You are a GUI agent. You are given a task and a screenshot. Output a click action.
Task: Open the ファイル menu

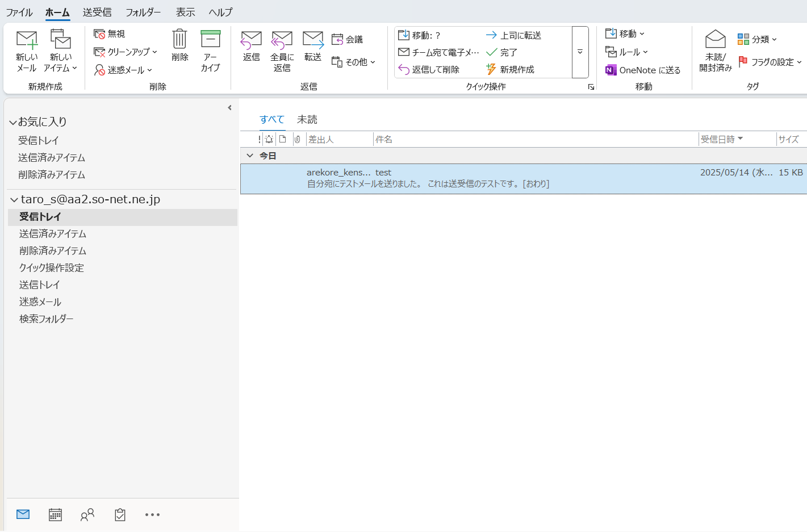pyautogui.click(x=19, y=12)
